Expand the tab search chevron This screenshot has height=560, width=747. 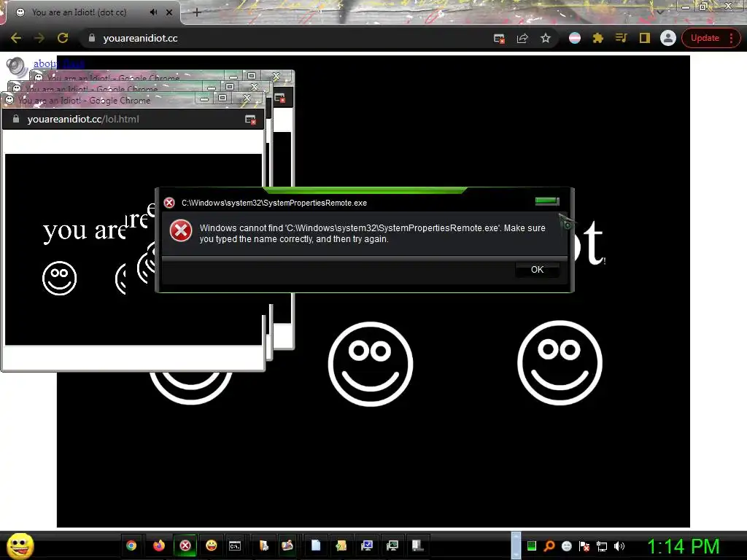(x=660, y=12)
